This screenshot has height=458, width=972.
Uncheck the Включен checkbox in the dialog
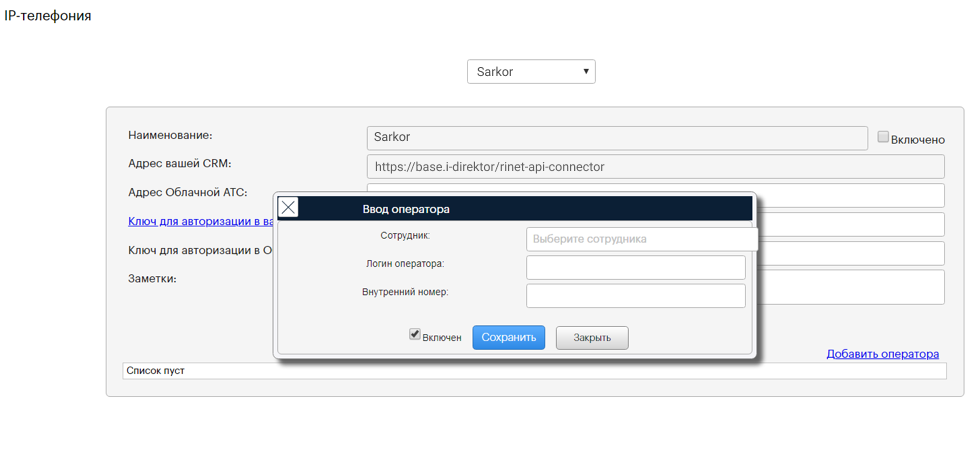click(x=415, y=335)
